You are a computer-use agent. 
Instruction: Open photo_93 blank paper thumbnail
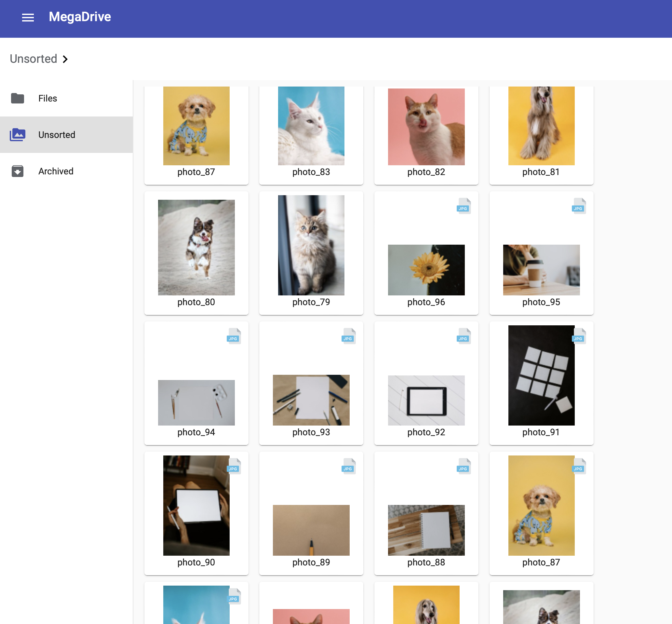tap(311, 400)
